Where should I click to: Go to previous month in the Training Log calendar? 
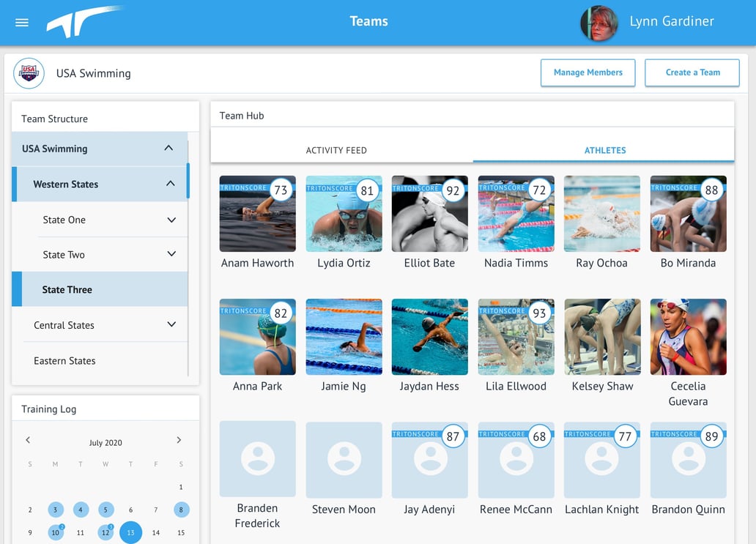tap(28, 440)
